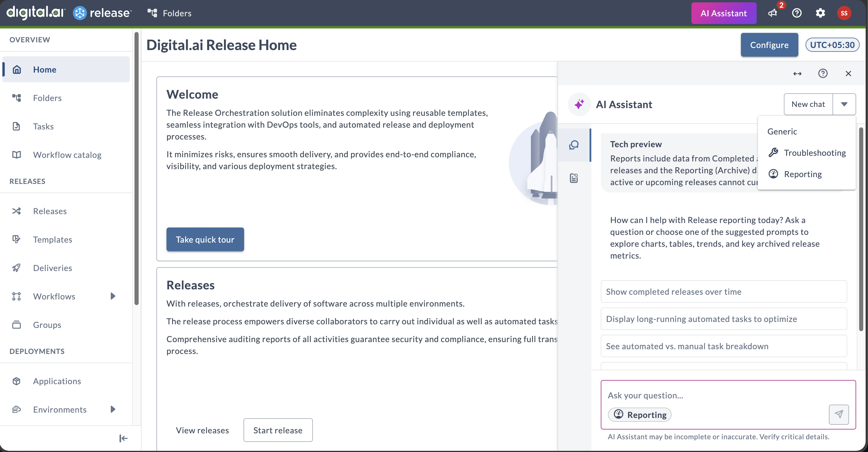868x452 pixels.
Task: Click the Configure button
Action: [769, 45]
